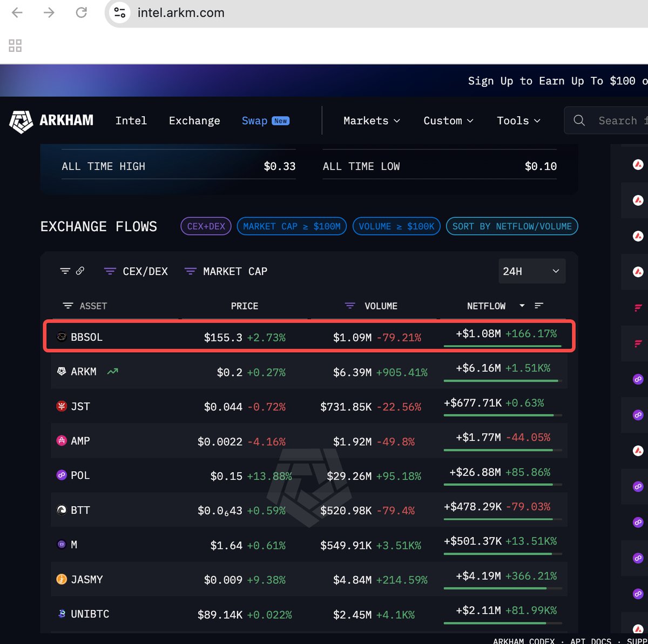Viewport: 648px width, 644px height.
Task: Click the BBSOL netflow bar
Action: coord(502,346)
